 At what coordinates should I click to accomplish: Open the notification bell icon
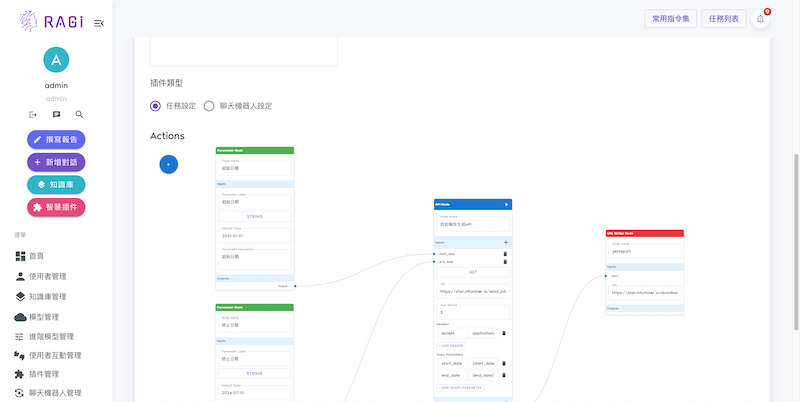[760, 19]
